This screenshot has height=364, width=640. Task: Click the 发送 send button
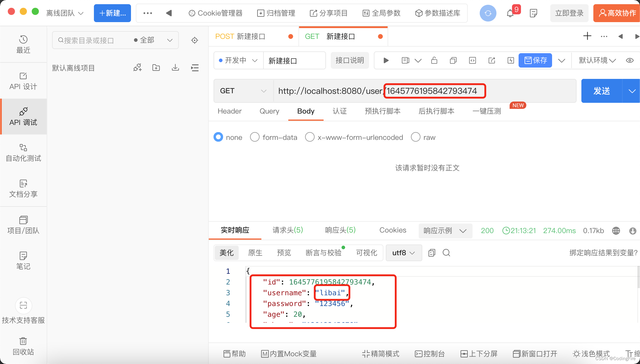602,91
